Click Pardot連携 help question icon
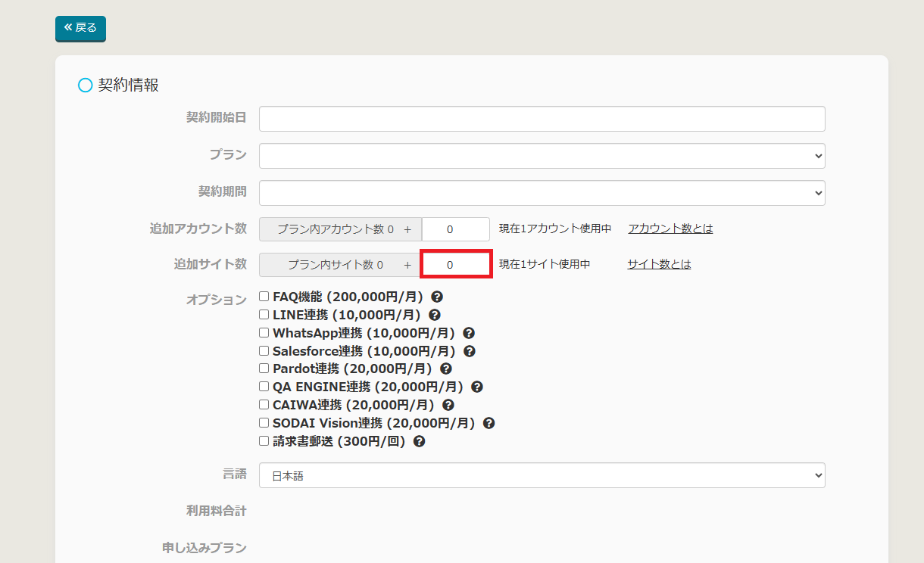Image resolution: width=924 pixels, height=563 pixels. 446,369
